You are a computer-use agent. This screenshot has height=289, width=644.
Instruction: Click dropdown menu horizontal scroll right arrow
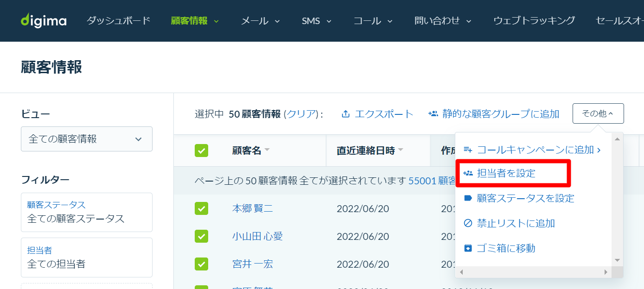coord(606,272)
